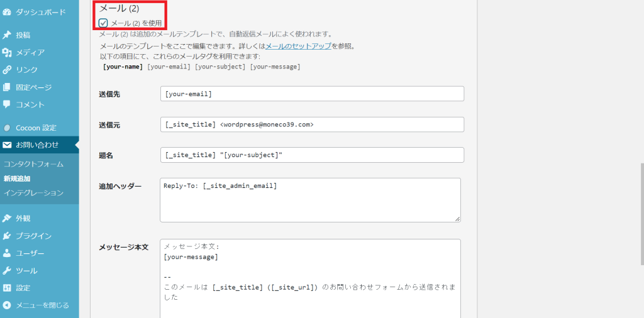
Task: Click the 送信先 input field
Action: 312,94
